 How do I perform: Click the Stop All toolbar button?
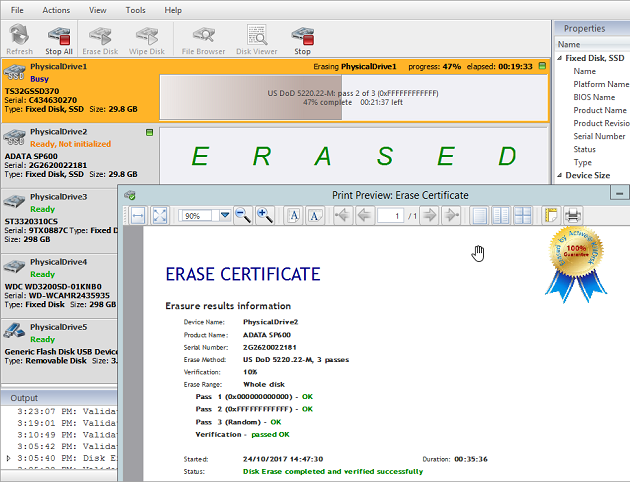point(59,40)
